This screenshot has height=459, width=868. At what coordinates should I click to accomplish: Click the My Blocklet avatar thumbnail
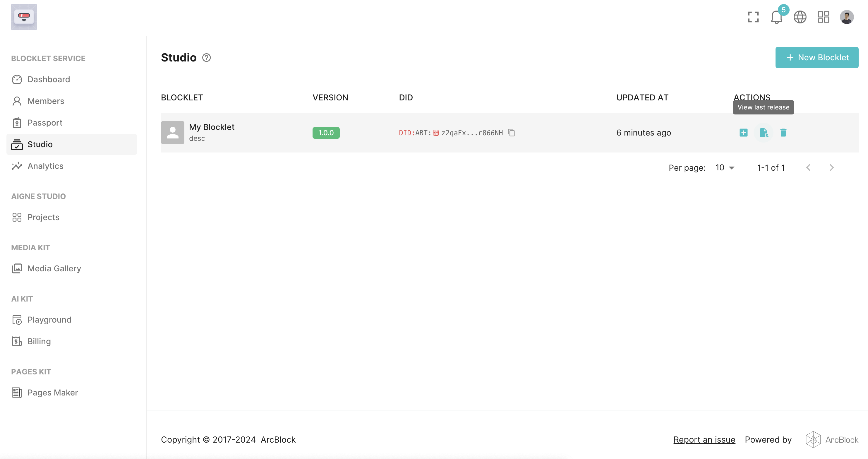coord(173,133)
